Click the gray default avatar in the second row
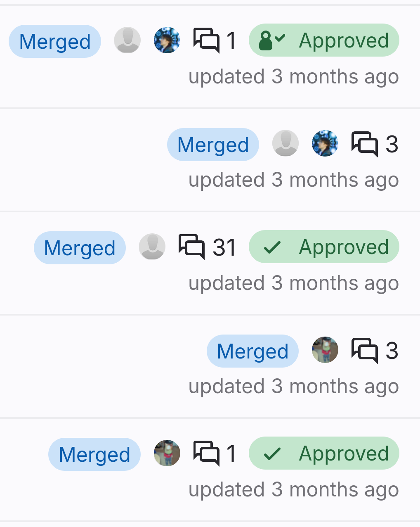Viewport: 420px width, 527px height. [x=286, y=144]
